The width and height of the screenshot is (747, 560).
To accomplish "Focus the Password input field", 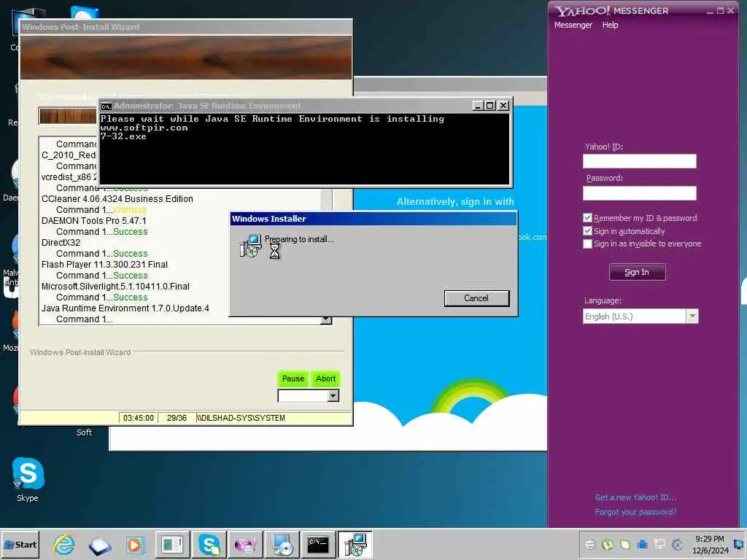I will coord(639,192).
